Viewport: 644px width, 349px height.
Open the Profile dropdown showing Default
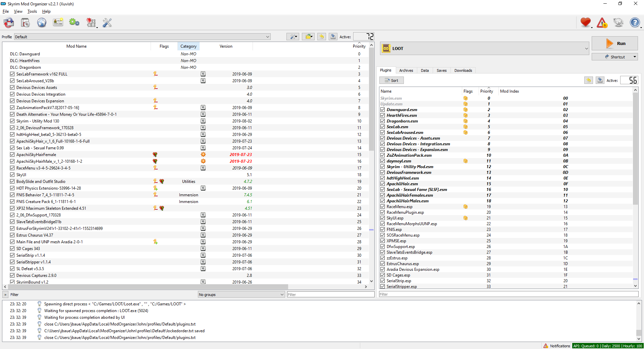tap(142, 37)
